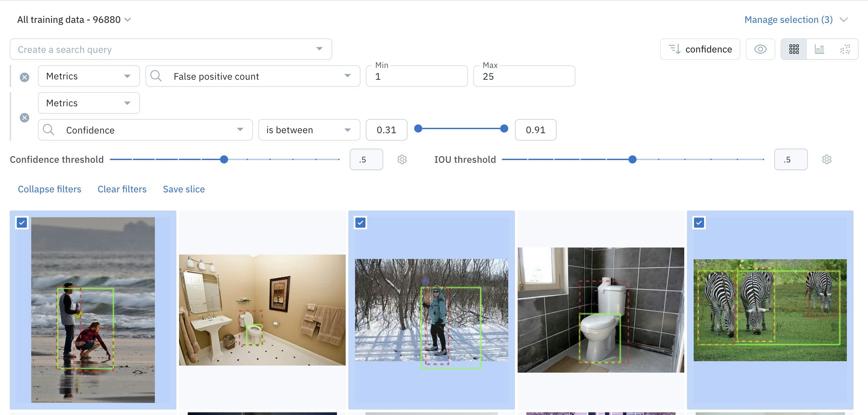Click the Min value field

pyautogui.click(x=417, y=76)
